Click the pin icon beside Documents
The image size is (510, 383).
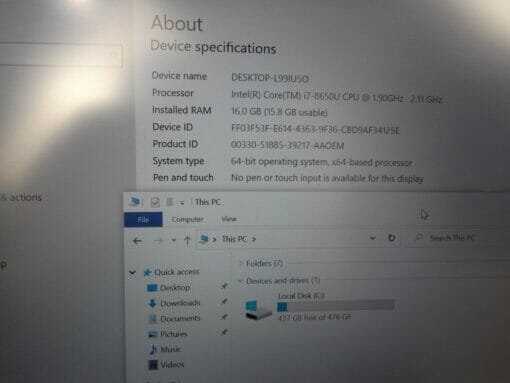(x=224, y=317)
